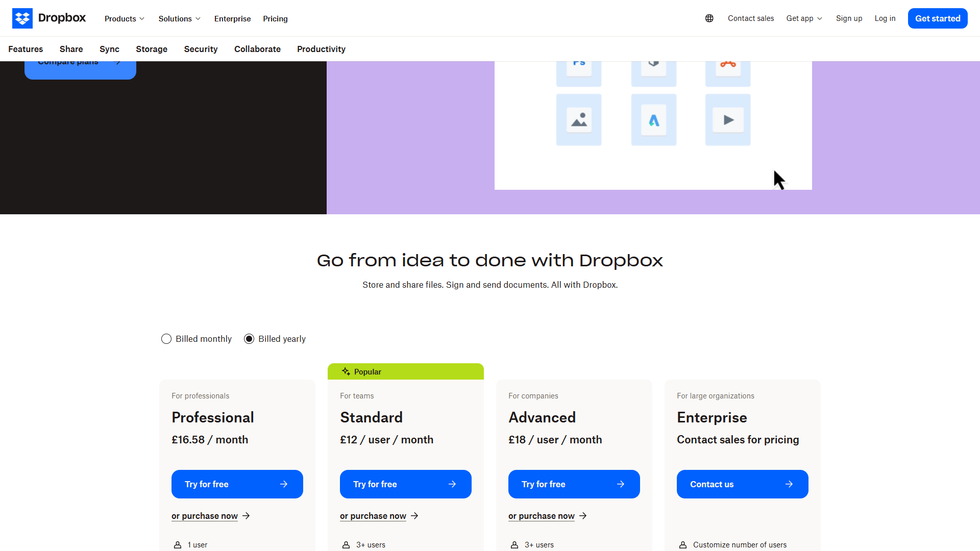
Task: Open the Features tab
Action: click(26, 49)
